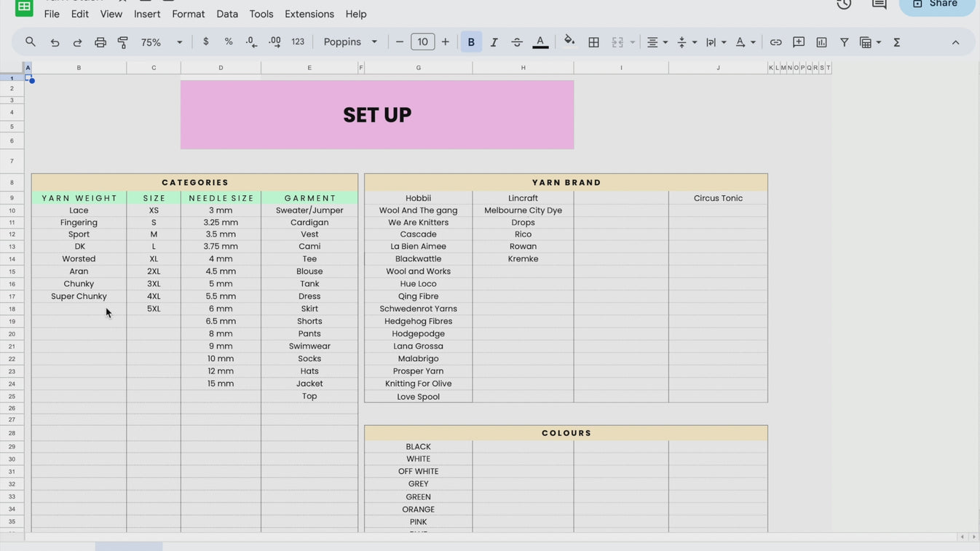Viewport: 980px width, 551px height.
Task: Open the Data menu
Action: pyautogui.click(x=226, y=14)
